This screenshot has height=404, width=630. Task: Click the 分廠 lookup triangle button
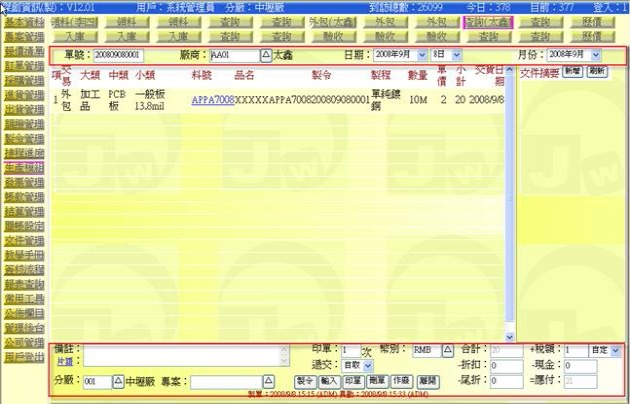[118, 382]
